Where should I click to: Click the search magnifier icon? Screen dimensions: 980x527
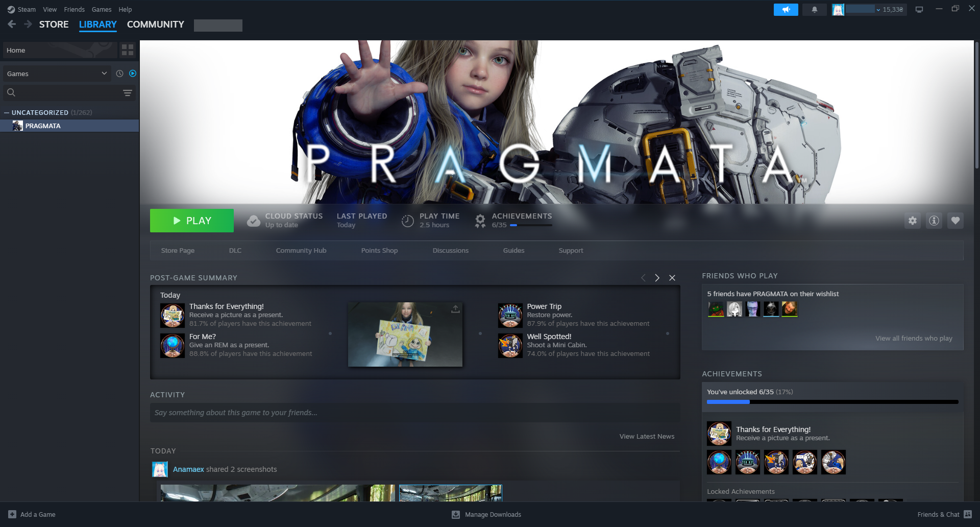[11, 92]
